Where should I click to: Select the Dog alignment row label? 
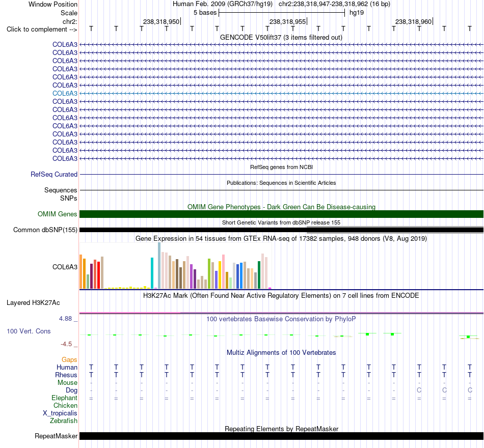[71, 390]
